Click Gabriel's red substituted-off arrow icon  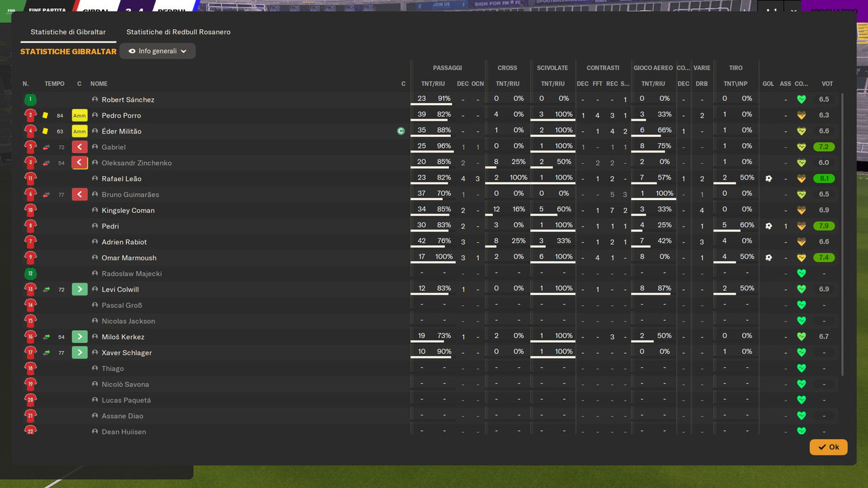pyautogui.click(x=47, y=147)
